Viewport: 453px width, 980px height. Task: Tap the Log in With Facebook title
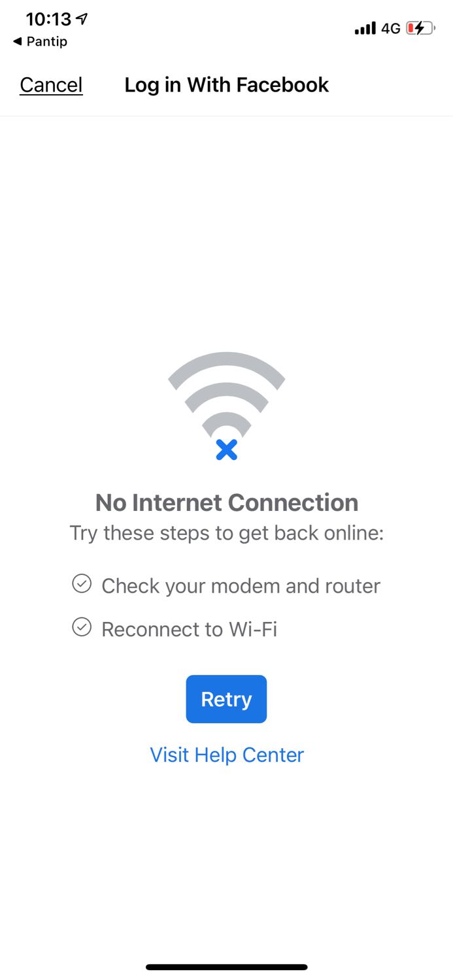(x=227, y=85)
